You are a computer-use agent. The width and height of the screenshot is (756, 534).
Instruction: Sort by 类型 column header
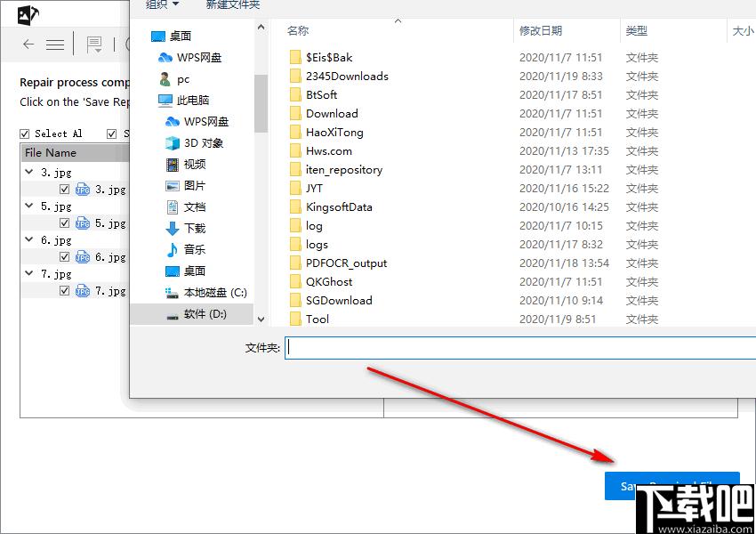[637, 31]
